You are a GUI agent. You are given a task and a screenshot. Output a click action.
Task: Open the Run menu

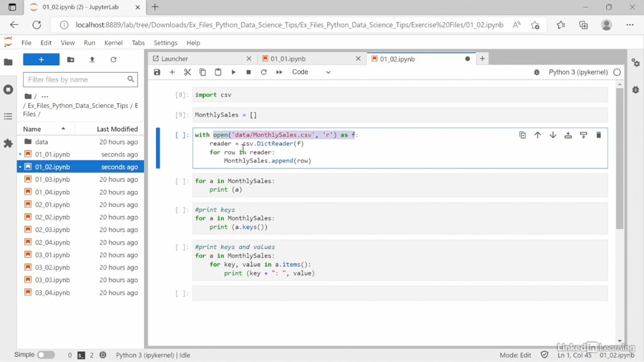pos(89,43)
